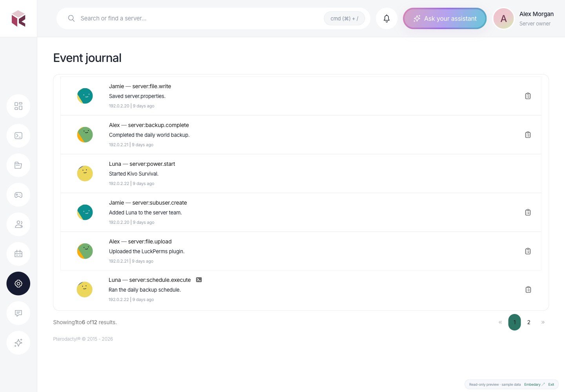Image resolution: width=565 pixels, height=392 pixels.
Task: Open the console terminal icon in sidebar
Action: 18,136
